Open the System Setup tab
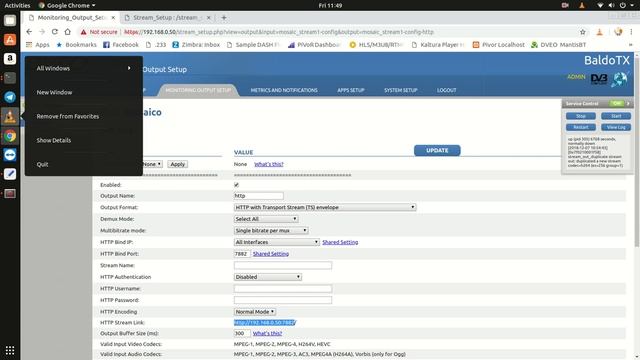Image resolution: width=640 pixels, height=360 pixels. point(400,90)
